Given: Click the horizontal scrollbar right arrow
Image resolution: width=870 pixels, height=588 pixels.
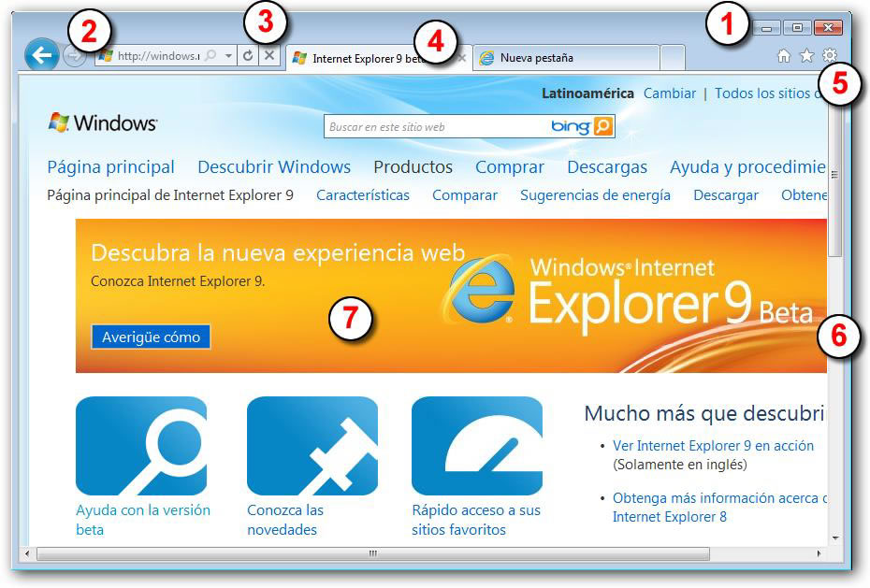Looking at the screenshot, I should coord(819,553).
